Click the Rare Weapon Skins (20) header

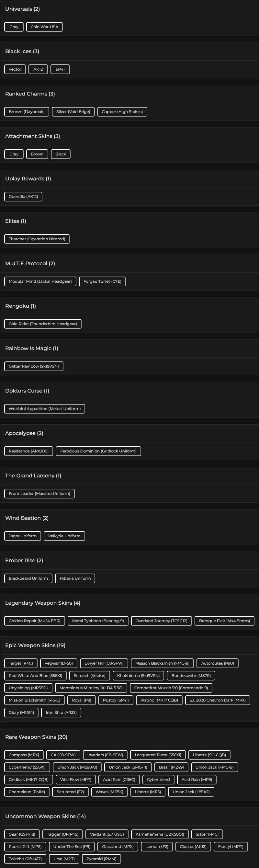[36, 737]
